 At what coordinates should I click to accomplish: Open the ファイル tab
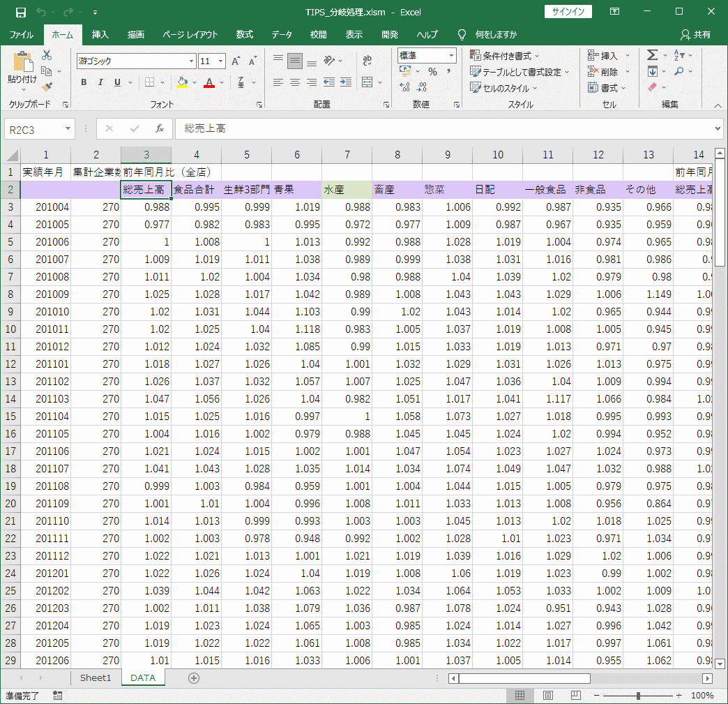pyautogui.click(x=22, y=34)
